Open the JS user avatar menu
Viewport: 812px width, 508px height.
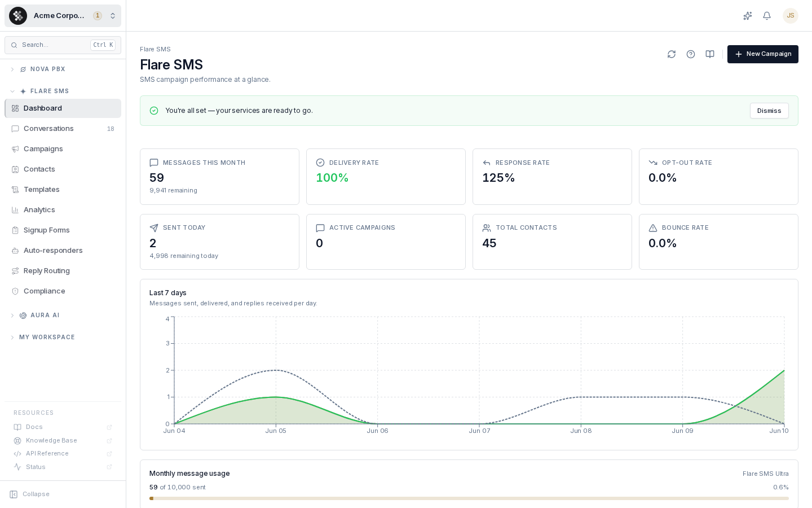pos(791,16)
